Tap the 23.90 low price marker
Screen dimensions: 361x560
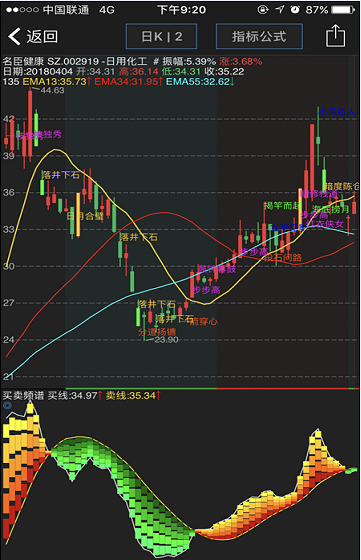(x=166, y=340)
